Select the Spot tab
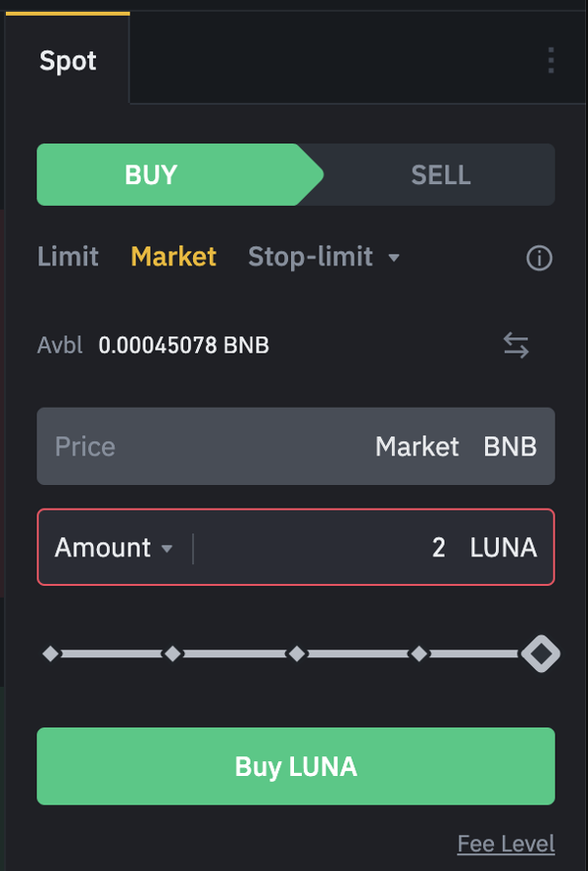Screen dimensions: 588x871 point(68,61)
